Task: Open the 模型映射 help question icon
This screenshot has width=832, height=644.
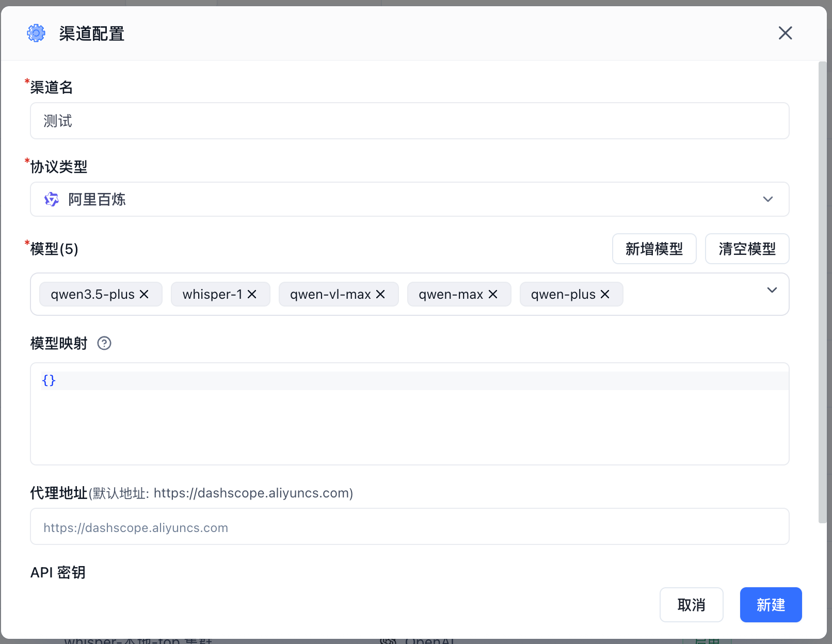Action: (x=104, y=343)
